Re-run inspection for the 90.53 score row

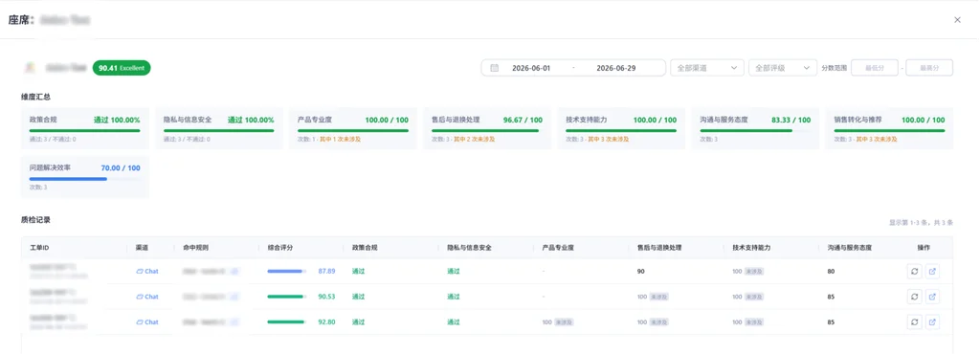914,297
